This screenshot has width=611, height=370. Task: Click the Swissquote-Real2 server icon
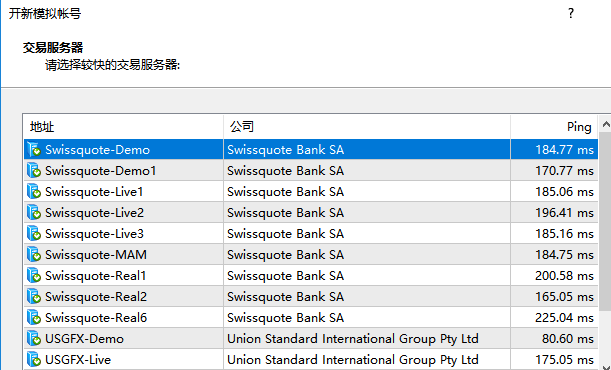point(34,297)
